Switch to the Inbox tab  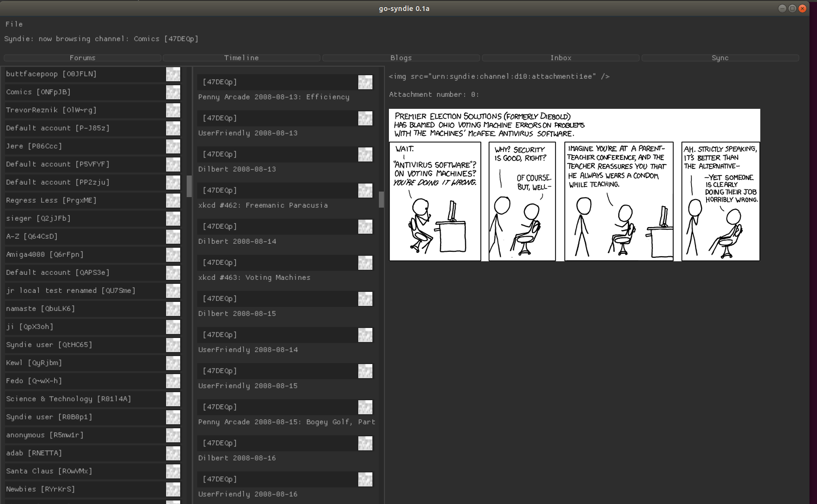point(561,58)
